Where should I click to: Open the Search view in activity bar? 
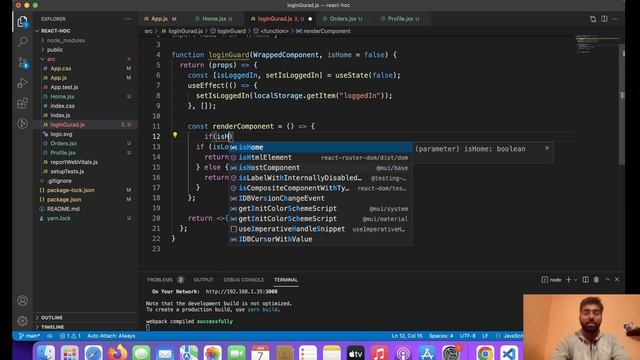coord(23,42)
